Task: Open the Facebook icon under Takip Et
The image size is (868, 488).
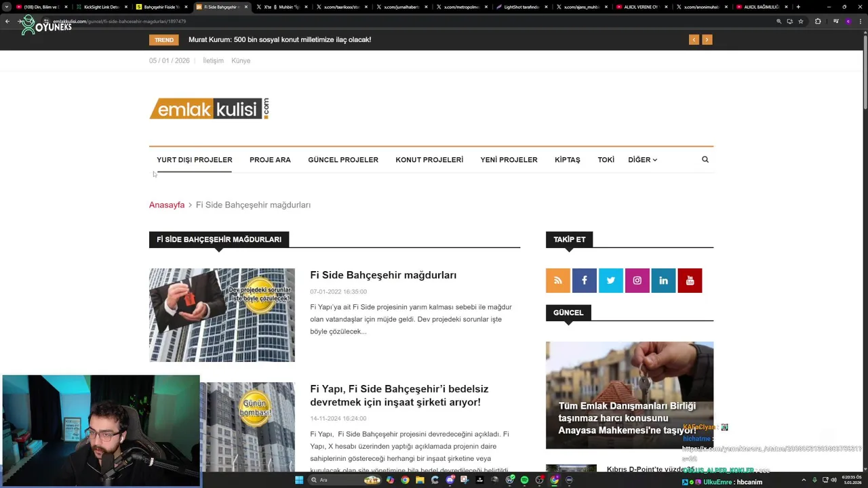Action: pyautogui.click(x=584, y=281)
